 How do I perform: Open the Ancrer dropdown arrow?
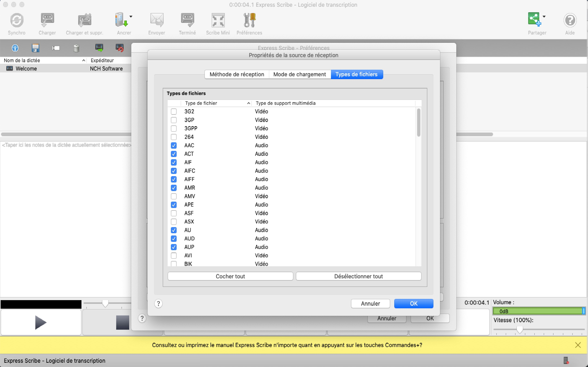(x=131, y=17)
